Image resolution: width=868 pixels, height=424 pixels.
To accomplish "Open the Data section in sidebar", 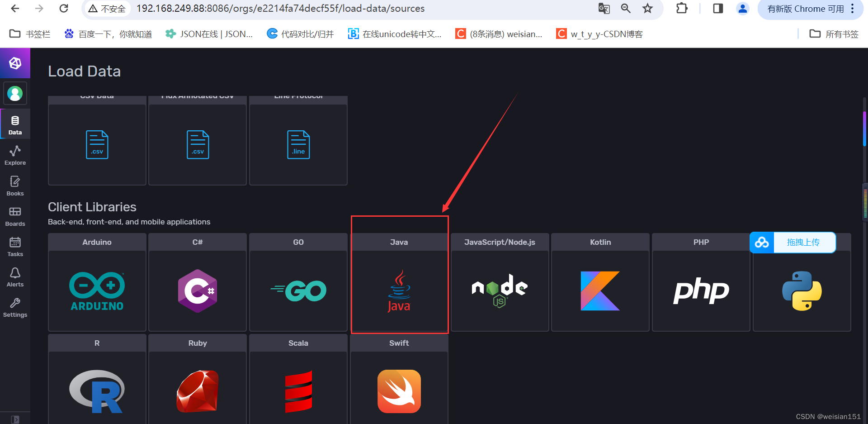I will (15, 124).
